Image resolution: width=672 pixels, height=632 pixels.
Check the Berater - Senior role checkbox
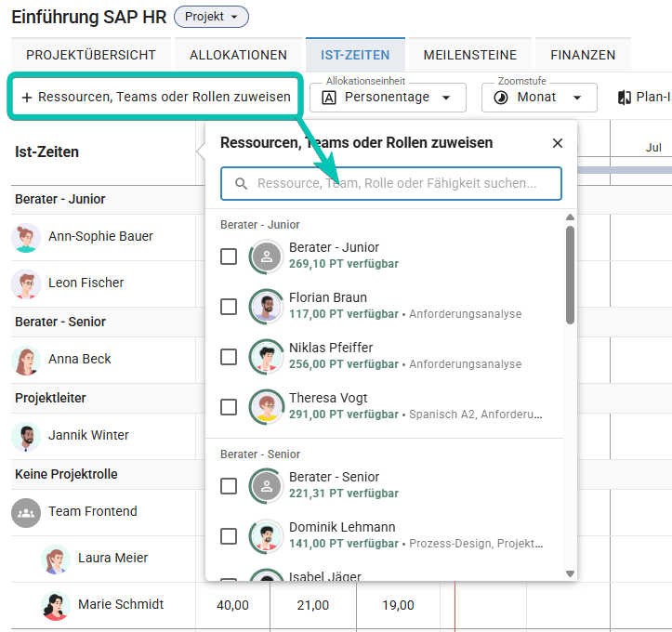pyautogui.click(x=229, y=486)
